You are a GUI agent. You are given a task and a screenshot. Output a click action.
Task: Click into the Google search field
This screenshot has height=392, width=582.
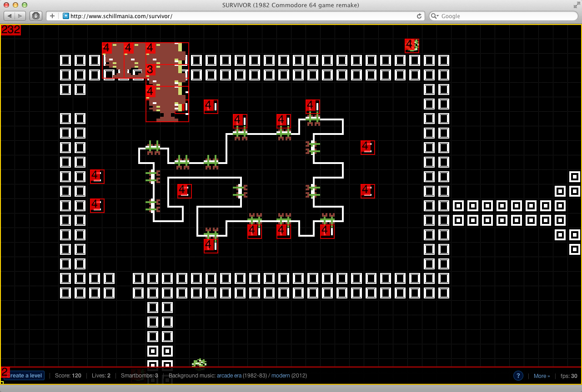point(503,16)
